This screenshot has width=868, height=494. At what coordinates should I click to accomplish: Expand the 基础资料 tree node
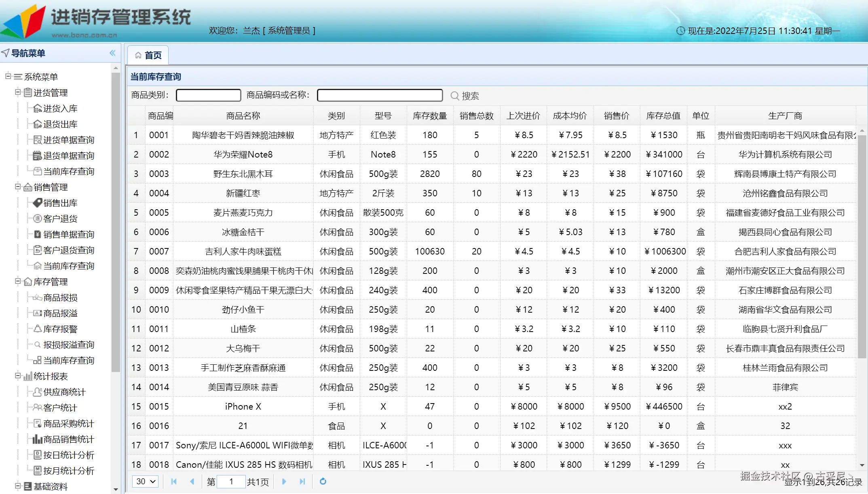(x=18, y=486)
